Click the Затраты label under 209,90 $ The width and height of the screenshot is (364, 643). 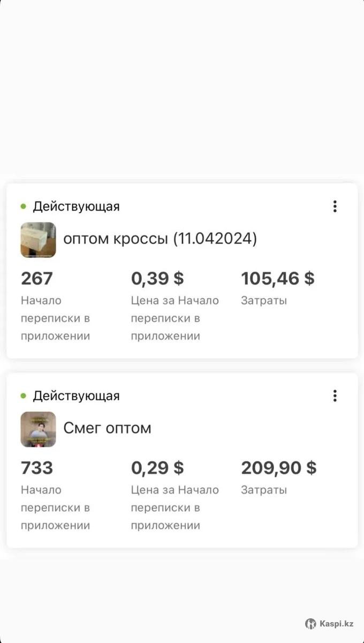pos(264,490)
